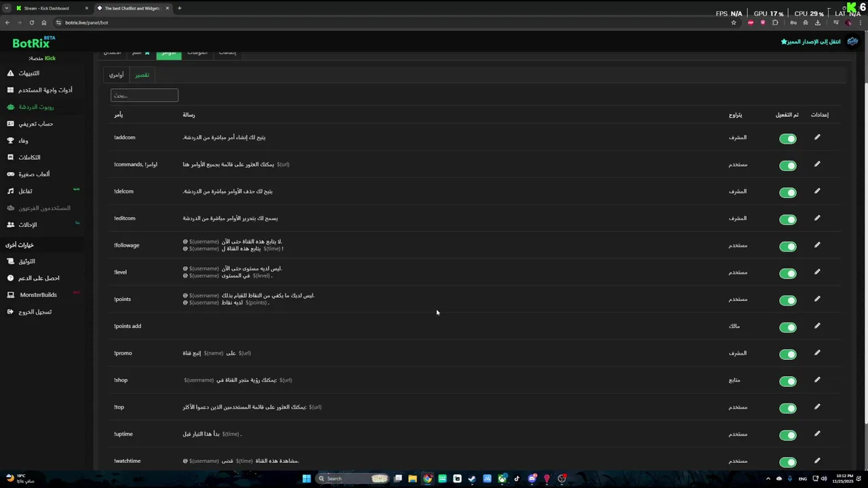Edit the !points add command
868x488 pixels.
[x=817, y=326]
